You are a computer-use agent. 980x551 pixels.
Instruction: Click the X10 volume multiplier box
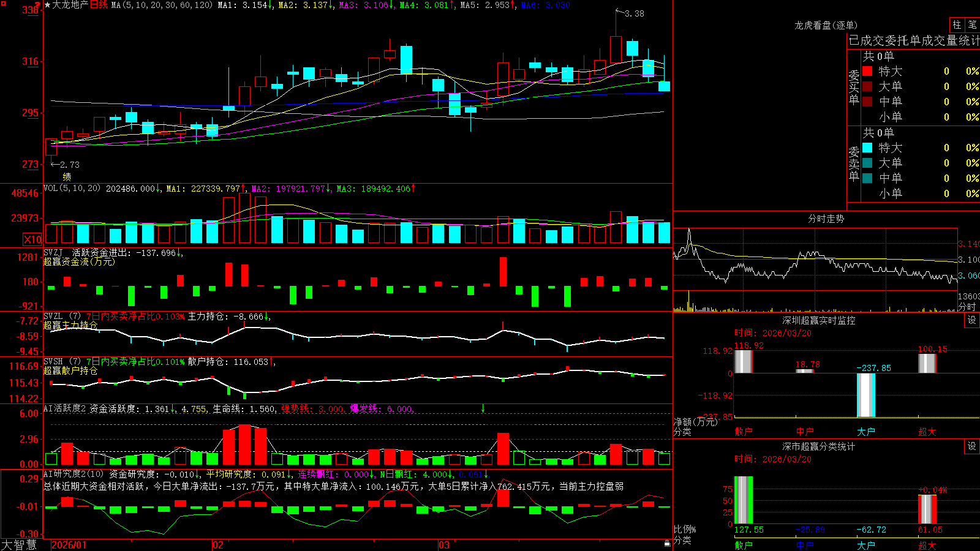(x=32, y=239)
